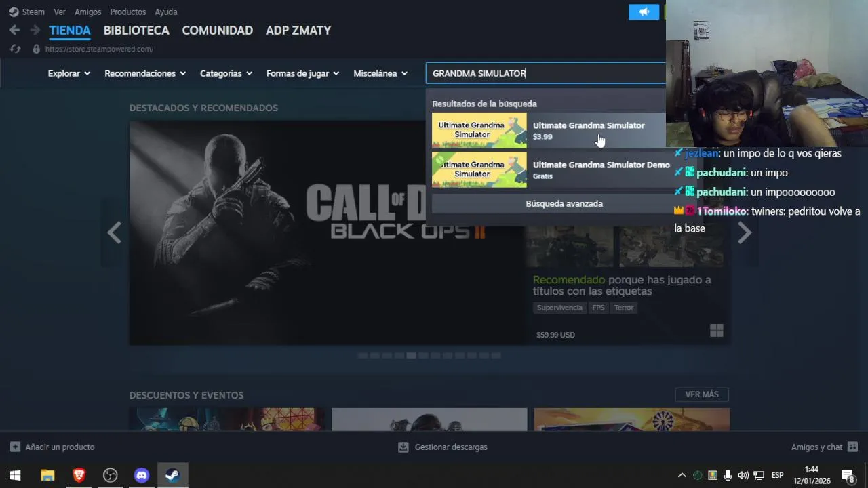The width and height of the screenshot is (868, 488).
Task: Expand the Recomendaciones dropdown
Action: pos(145,73)
